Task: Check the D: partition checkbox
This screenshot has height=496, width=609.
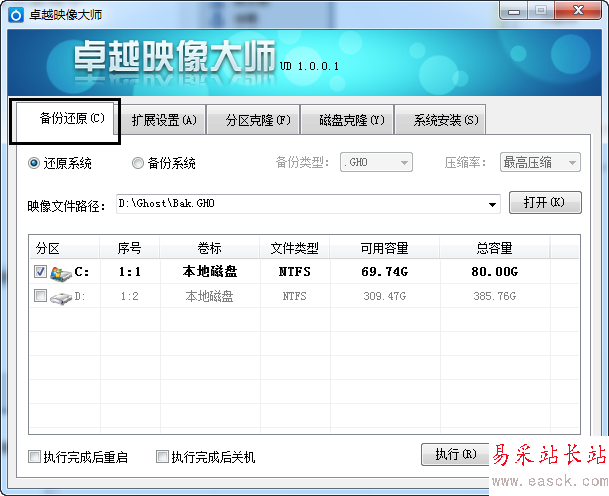Action: point(40,296)
